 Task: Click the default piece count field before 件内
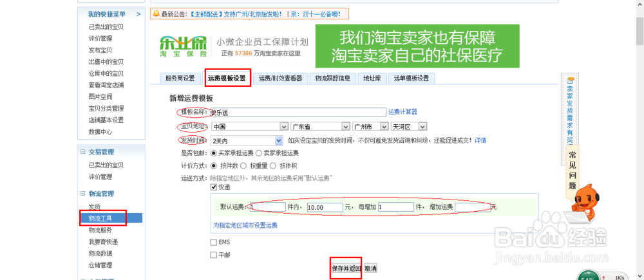pos(267,207)
